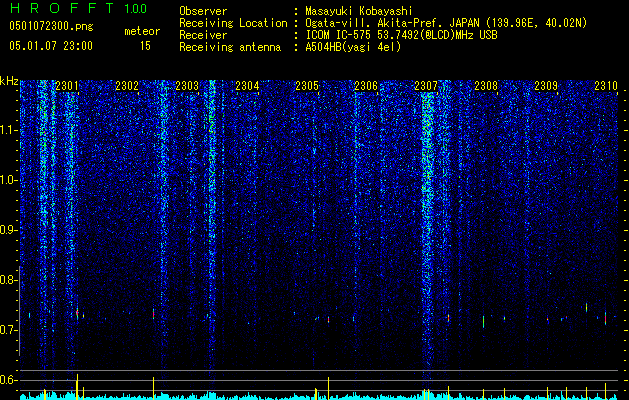Click the 2304 time marker
This screenshot has width=629, height=400.
click(x=247, y=86)
